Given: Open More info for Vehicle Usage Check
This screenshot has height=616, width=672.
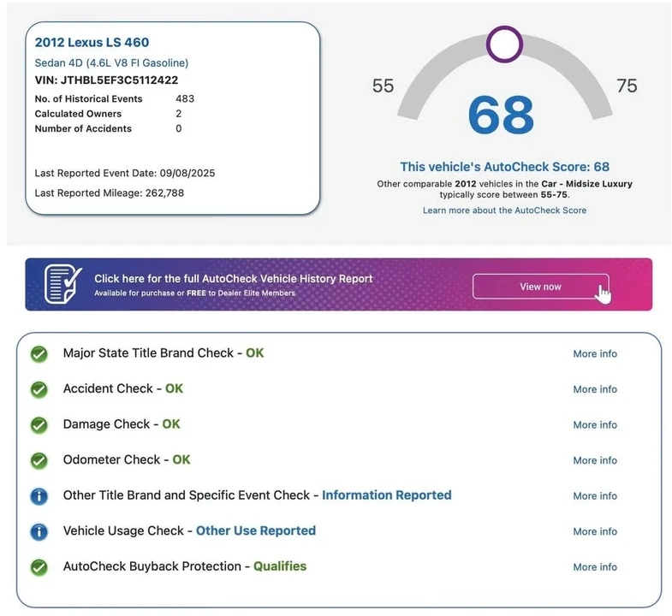Looking at the screenshot, I should 595,531.
